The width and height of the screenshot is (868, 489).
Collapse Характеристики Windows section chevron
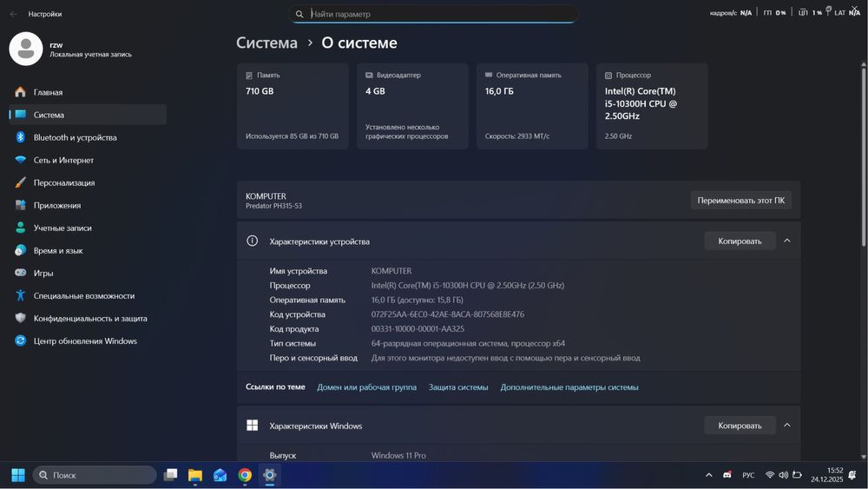(786, 426)
